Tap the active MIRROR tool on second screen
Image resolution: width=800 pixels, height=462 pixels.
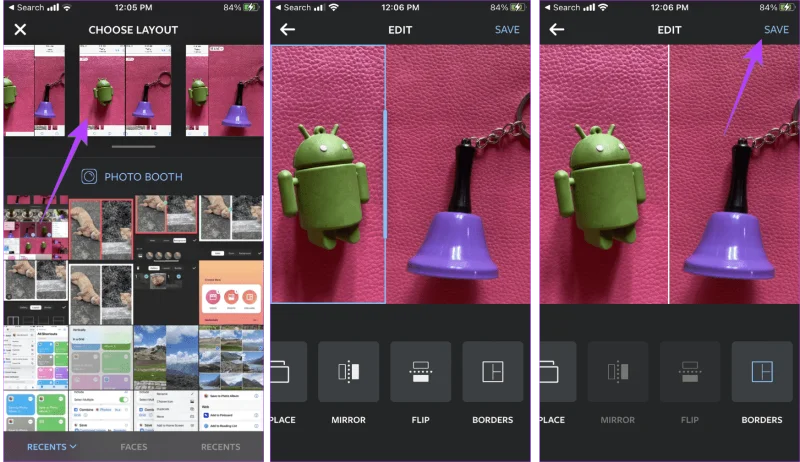348,372
